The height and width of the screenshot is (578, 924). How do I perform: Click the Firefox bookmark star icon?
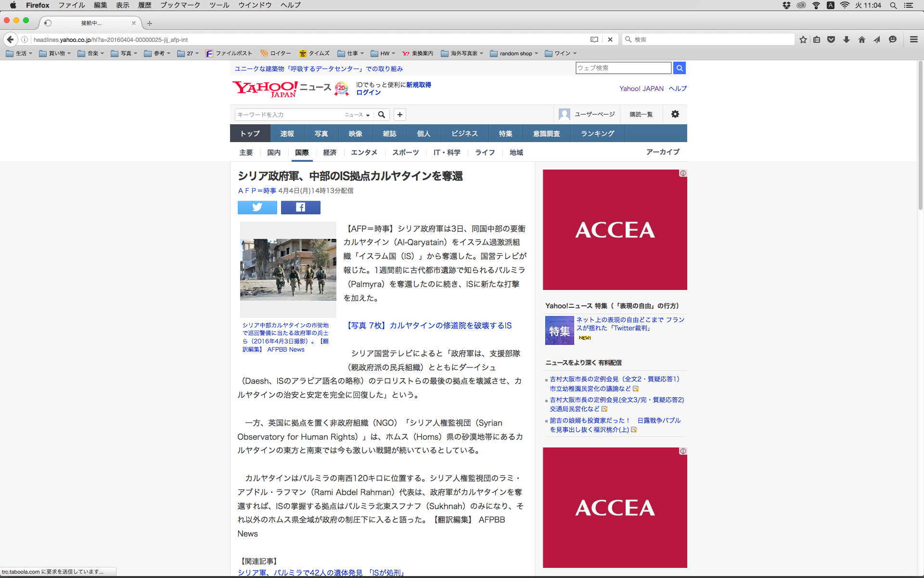tap(803, 39)
